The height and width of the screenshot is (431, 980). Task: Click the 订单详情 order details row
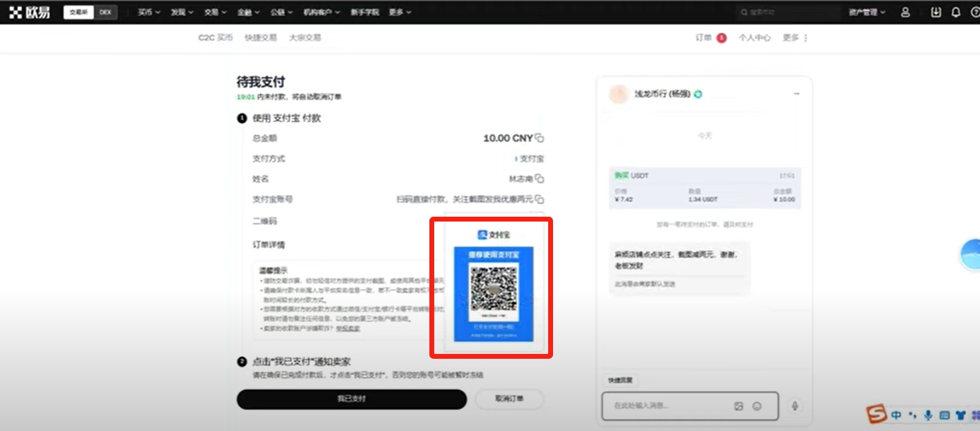(x=269, y=244)
